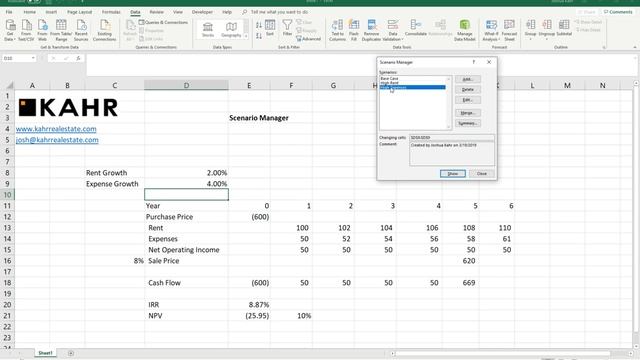
Task: Click josh@kahrrealestate.com email link
Action: pos(57,140)
